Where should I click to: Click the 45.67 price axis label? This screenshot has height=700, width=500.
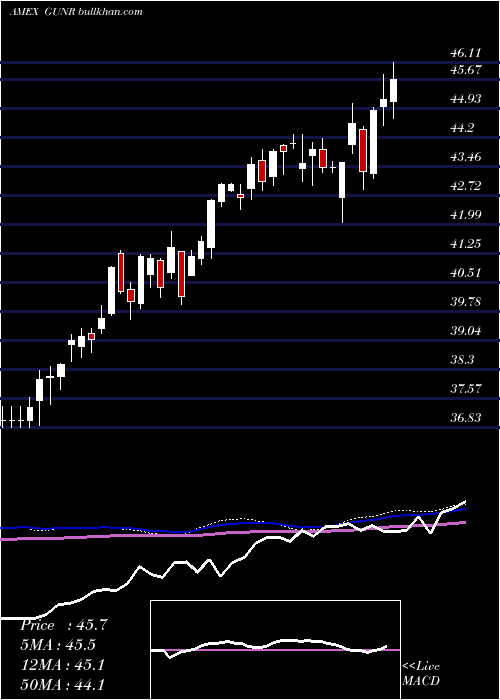(x=465, y=70)
